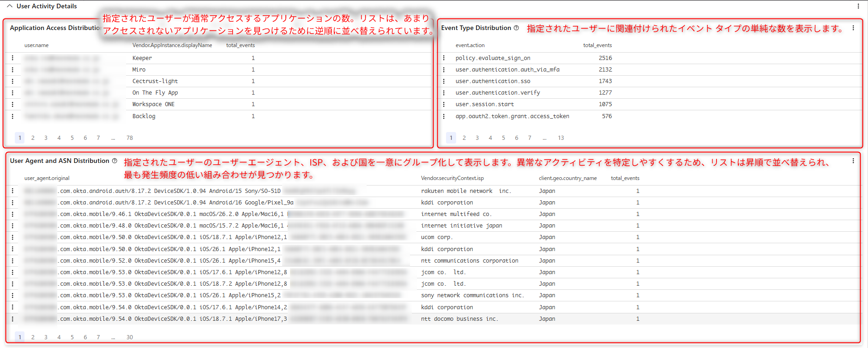
Task: Go to page 6 in User Agent and ASN table
Action: coord(85,337)
